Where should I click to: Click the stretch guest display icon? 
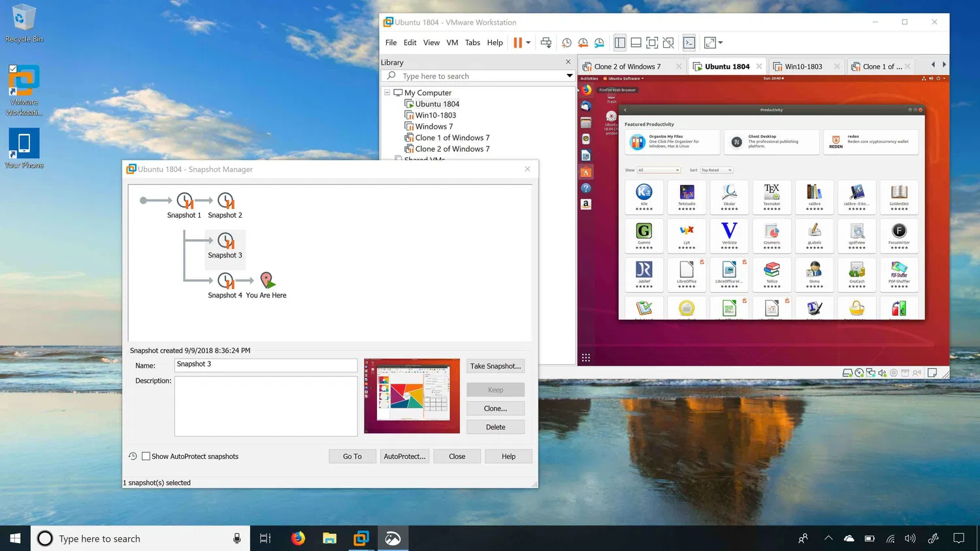(710, 42)
